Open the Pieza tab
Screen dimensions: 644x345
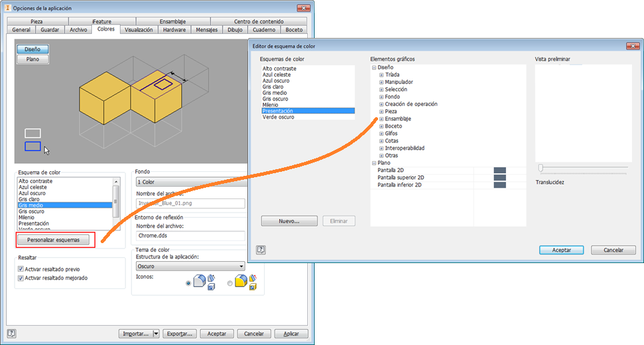pos(37,21)
